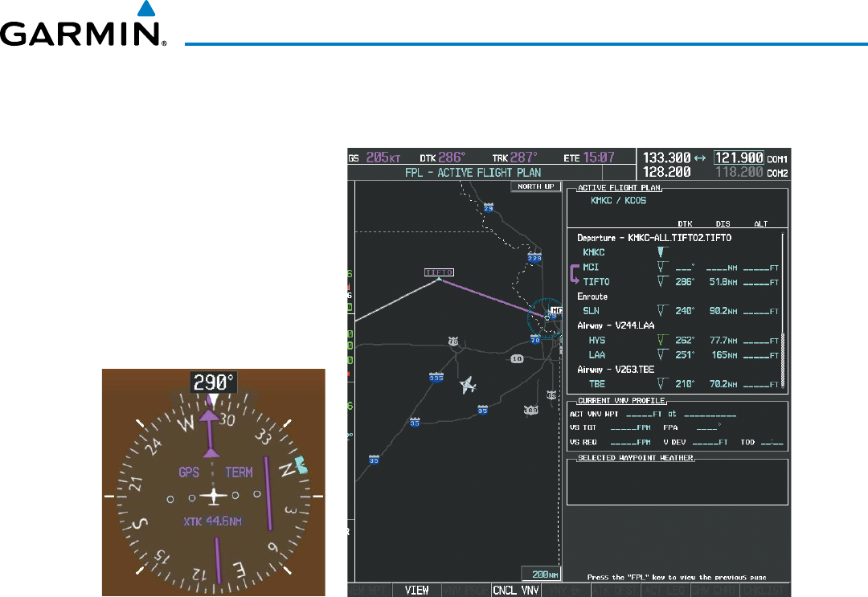Viewport: 868px width, 597px height.
Task: Click the Interstate 335 shield on map
Action: (436, 378)
